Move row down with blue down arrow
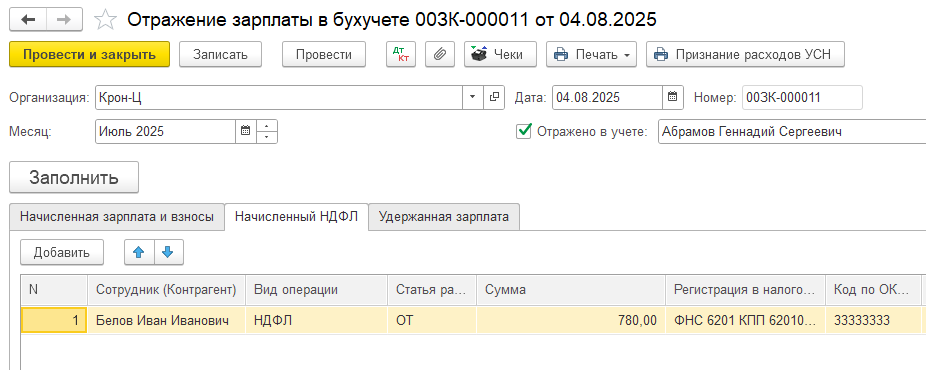Screen dimensions: 926x370 click(x=168, y=253)
